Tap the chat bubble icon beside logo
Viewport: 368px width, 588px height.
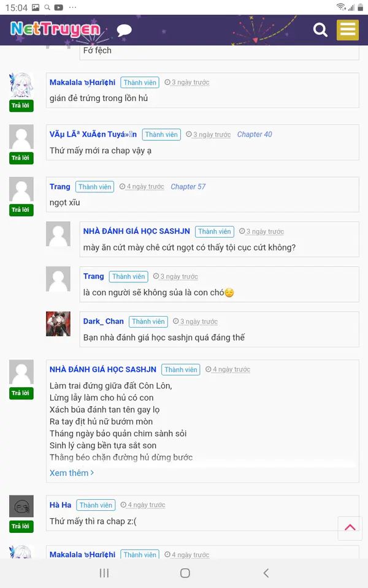point(125,31)
